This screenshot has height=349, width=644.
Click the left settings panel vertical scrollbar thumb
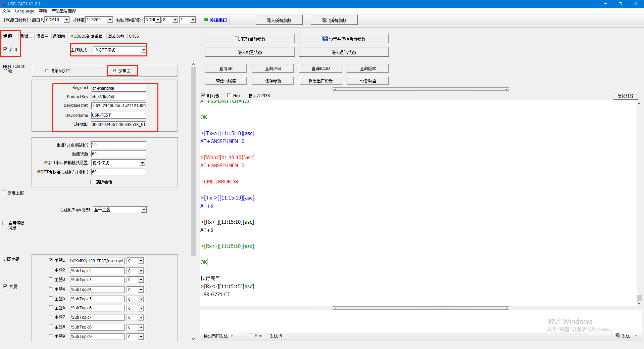tap(193, 161)
